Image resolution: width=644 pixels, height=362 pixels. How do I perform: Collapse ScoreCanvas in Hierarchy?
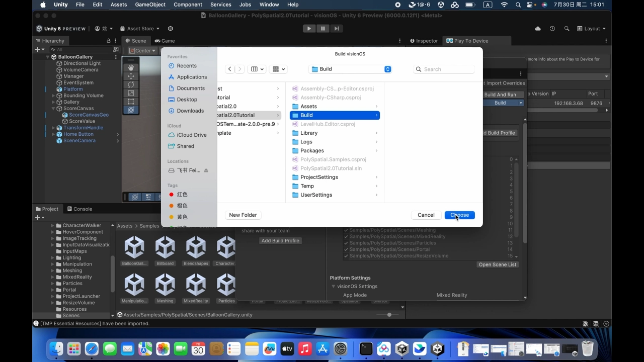pyautogui.click(x=53, y=109)
